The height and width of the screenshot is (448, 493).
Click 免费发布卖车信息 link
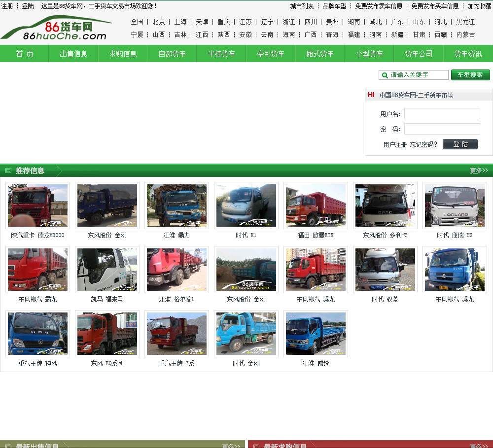[x=379, y=6]
